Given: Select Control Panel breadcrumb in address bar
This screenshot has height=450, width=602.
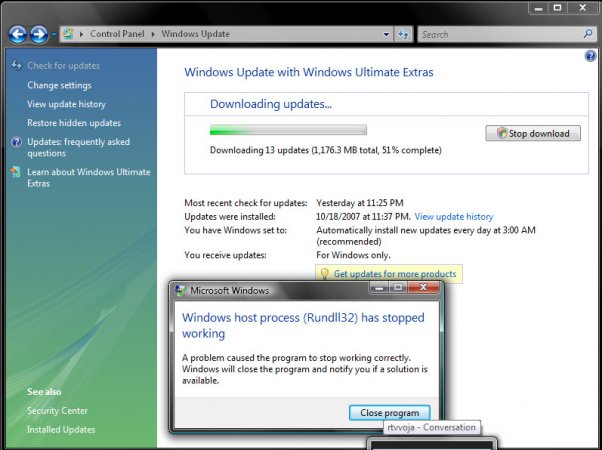Looking at the screenshot, I should [117, 34].
